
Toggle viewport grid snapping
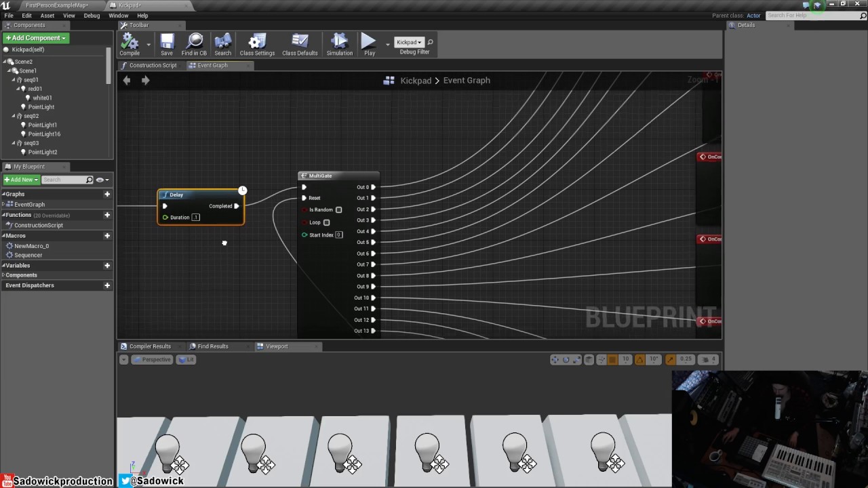612,359
